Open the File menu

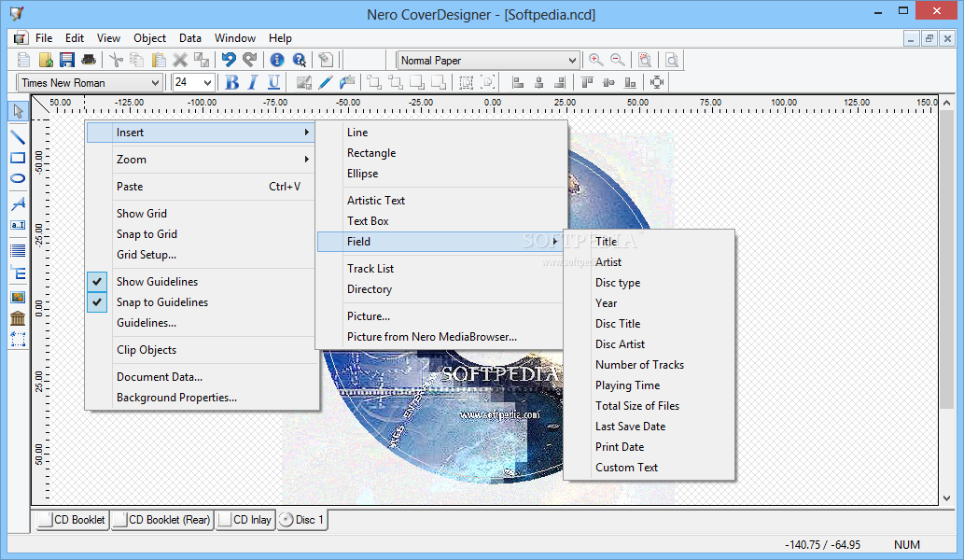44,38
